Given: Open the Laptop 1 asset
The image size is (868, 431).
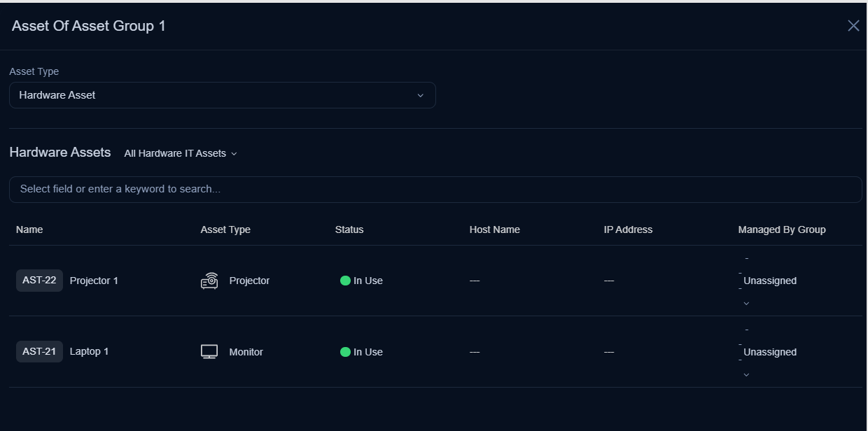Looking at the screenshot, I should 89,352.
